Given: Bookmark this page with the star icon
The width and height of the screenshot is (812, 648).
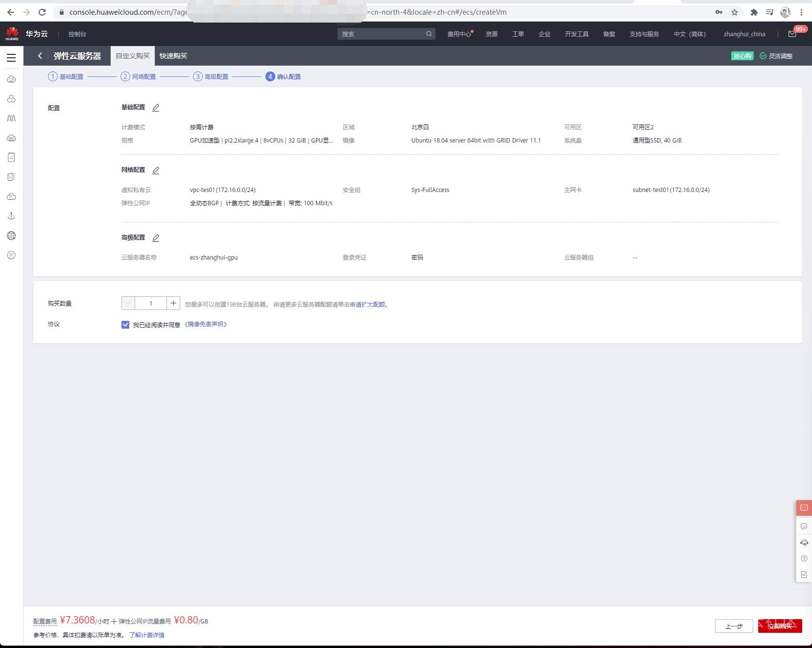Looking at the screenshot, I should 735,12.
